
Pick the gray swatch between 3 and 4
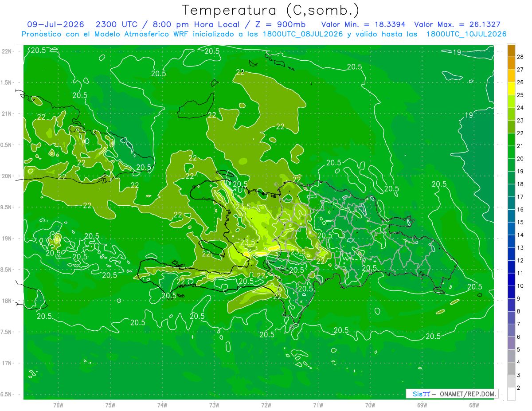tap(511, 369)
